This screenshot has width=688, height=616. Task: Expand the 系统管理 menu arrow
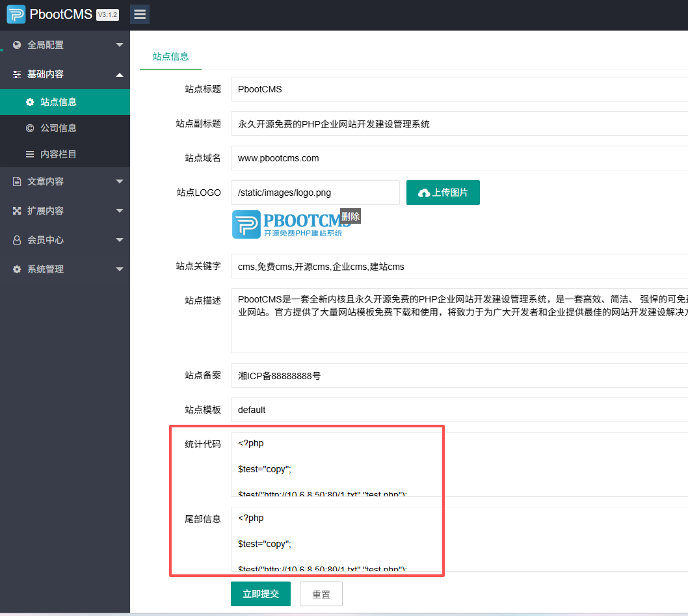tap(120, 269)
